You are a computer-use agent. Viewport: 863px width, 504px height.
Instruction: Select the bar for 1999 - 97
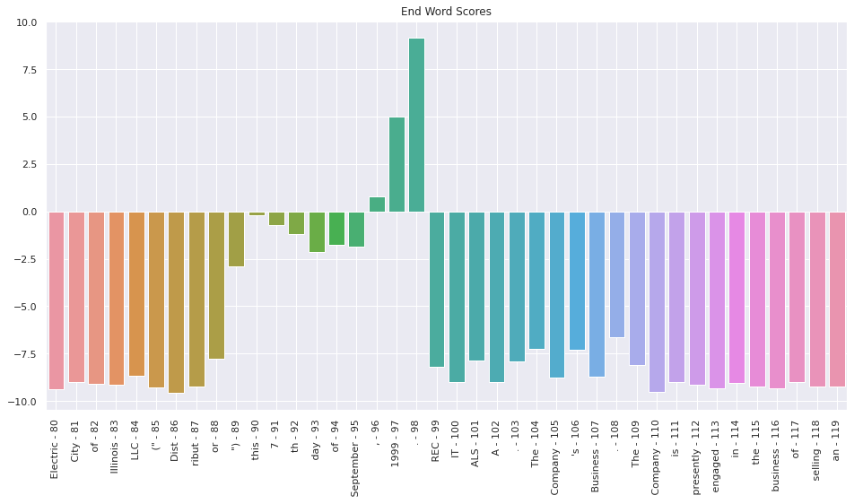pos(397,164)
